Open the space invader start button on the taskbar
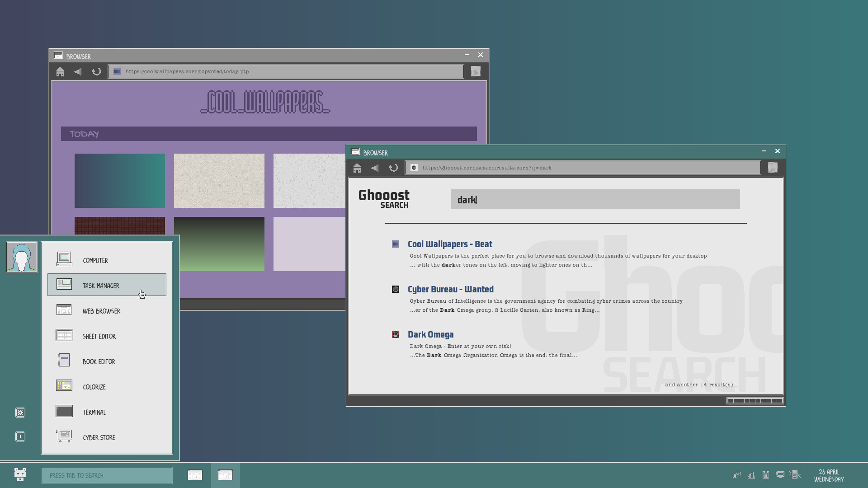 (x=20, y=475)
